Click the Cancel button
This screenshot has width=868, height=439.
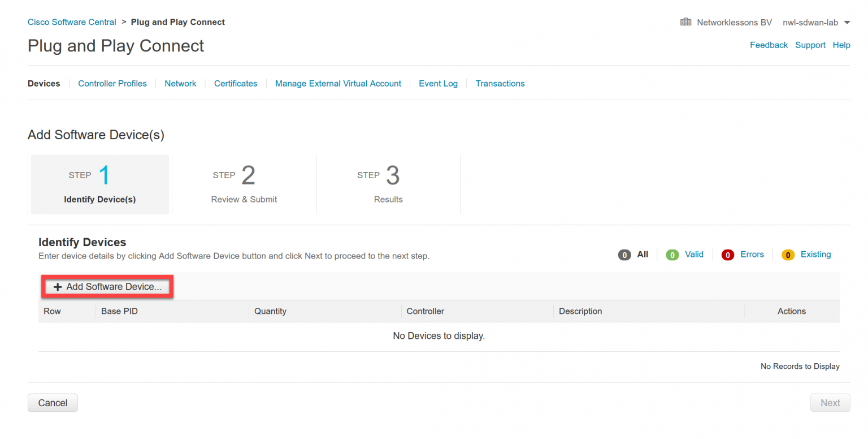53,403
